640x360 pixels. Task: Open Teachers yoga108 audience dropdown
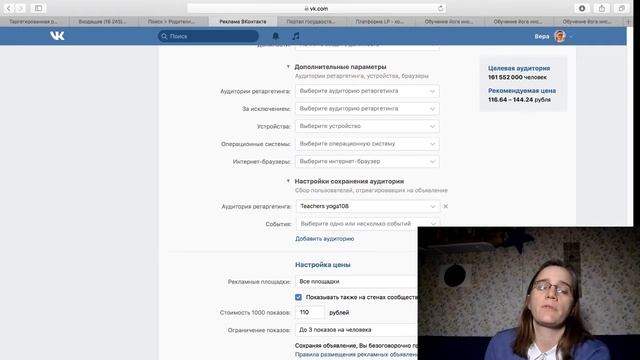[367, 206]
